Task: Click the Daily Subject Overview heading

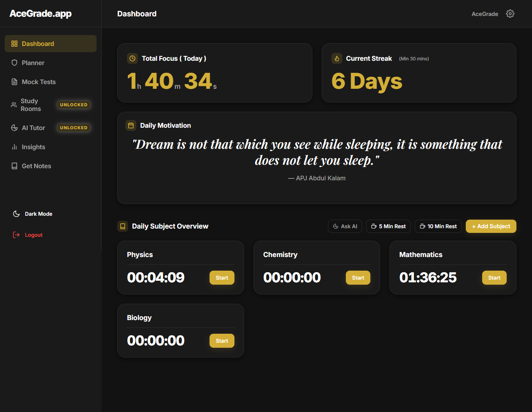Action: [x=170, y=226]
